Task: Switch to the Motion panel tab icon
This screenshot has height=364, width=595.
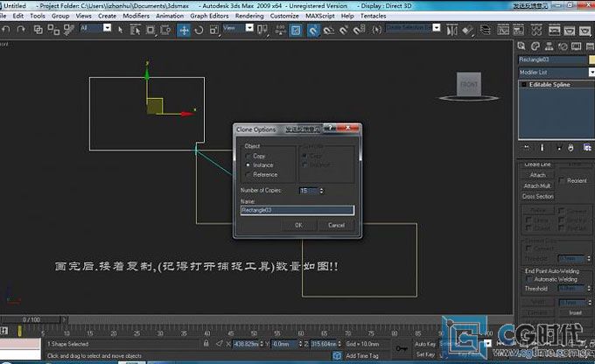Action: tap(563, 46)
